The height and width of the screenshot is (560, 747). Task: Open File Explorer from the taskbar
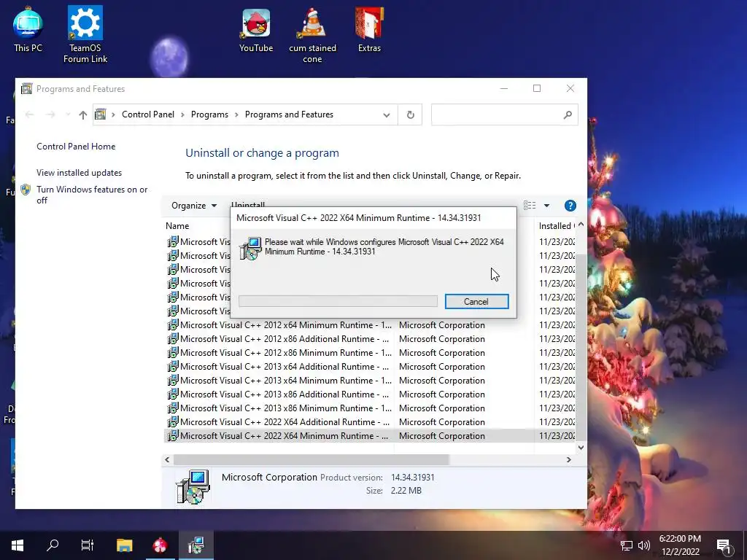(124, 545)
